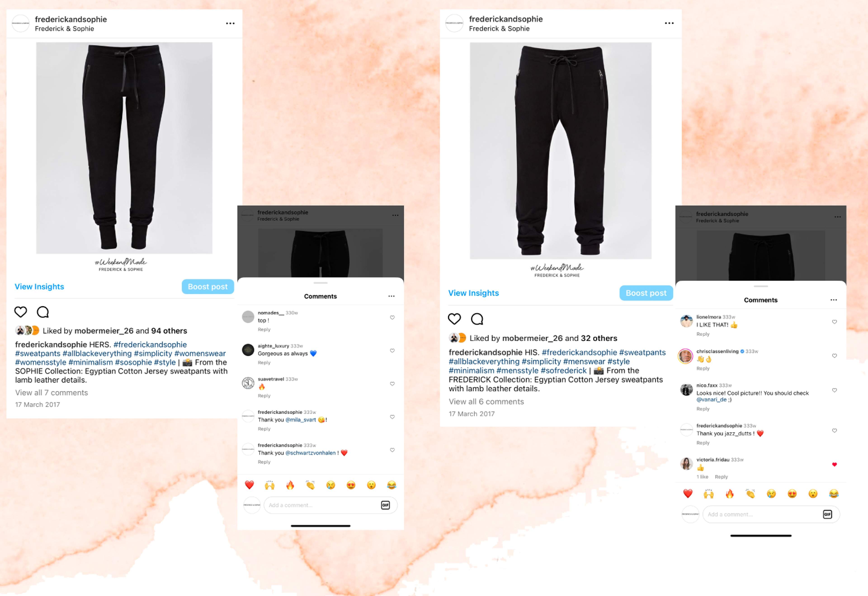Viewport: 868px width, 596px height.
Task: Open View Insights on HIS sweatpants post
Action: (474, 293)
